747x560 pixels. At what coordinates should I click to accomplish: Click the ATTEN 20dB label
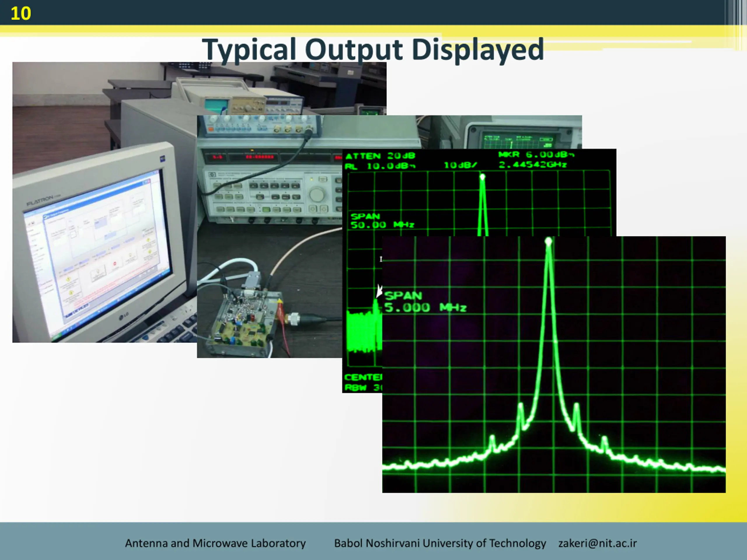(380, 156)
